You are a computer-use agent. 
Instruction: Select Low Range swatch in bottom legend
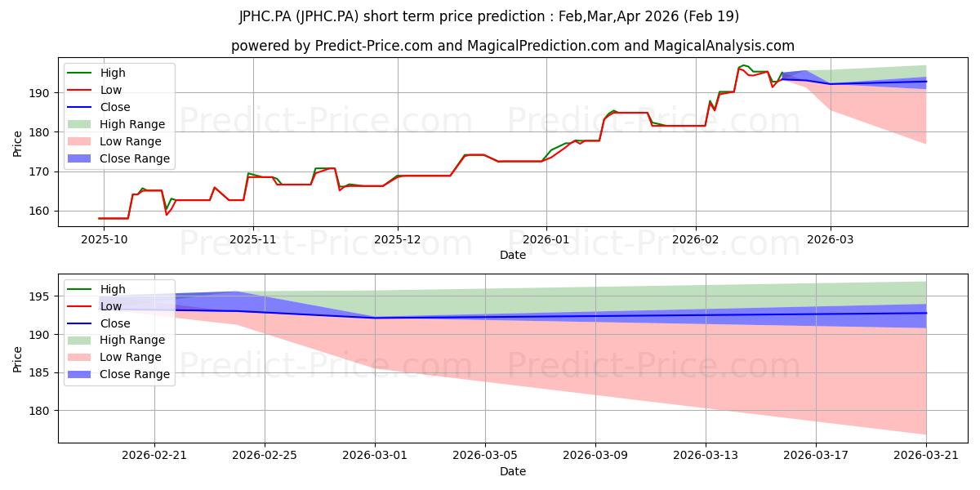[80, 358]
